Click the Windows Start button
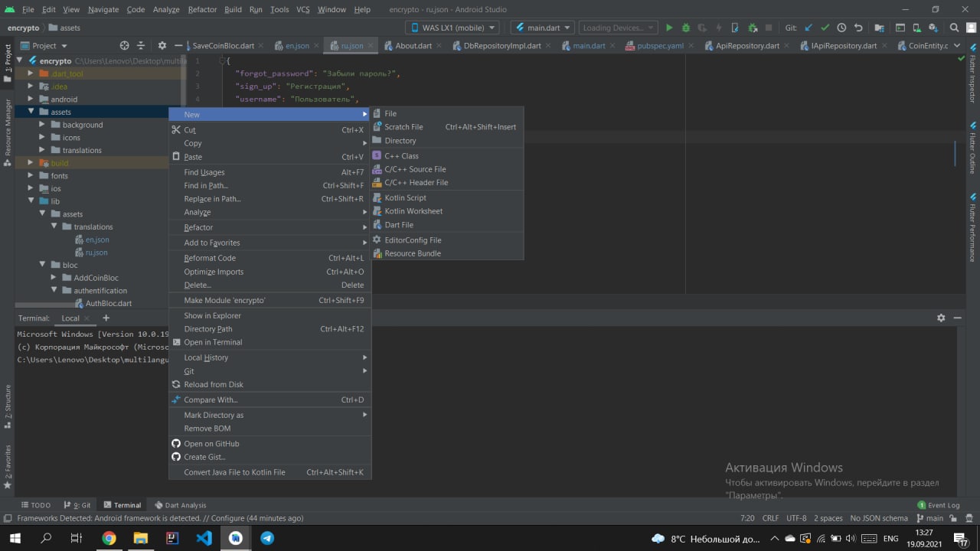980x551 pixels. pos(15,538)
